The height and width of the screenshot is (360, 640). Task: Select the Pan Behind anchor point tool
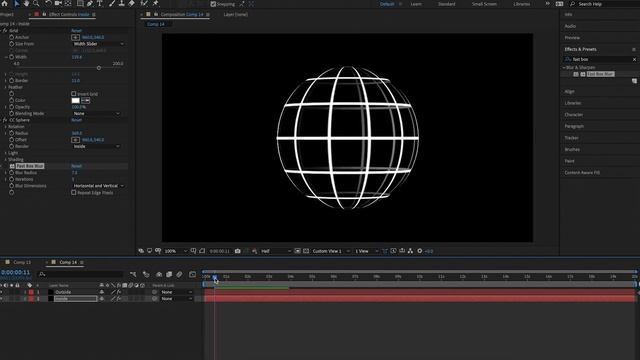tap(68, 3)
